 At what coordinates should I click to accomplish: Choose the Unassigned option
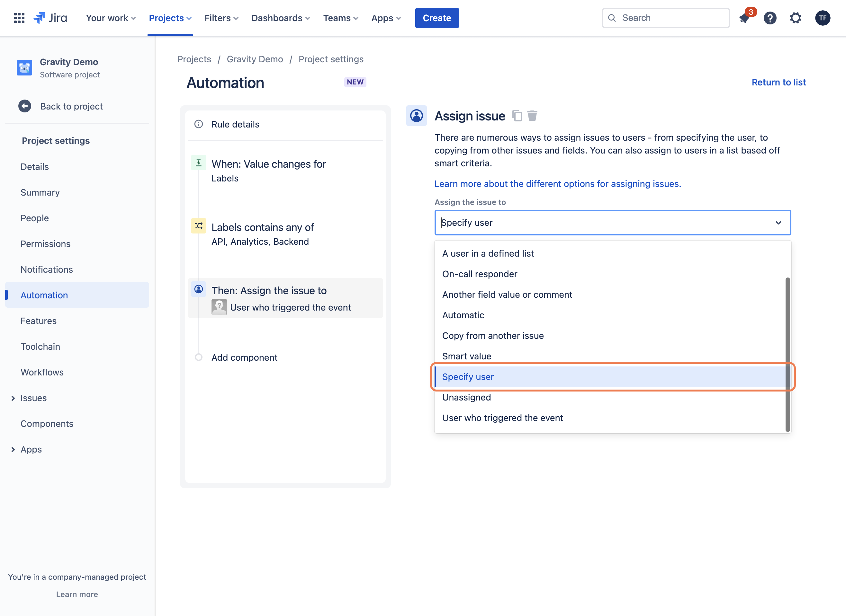(x=610, y=398)
